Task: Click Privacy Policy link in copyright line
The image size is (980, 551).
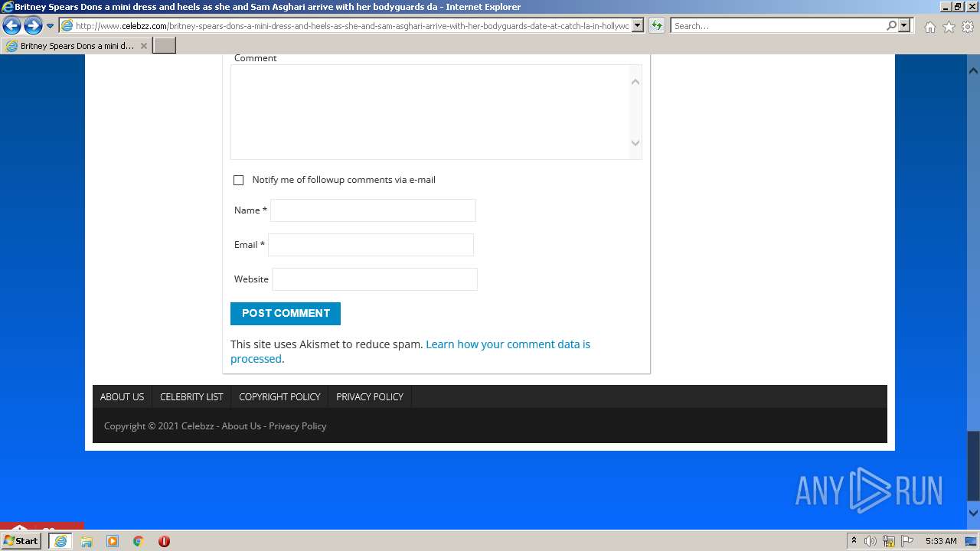Action: pyautogui.click(x=298, y=426)
